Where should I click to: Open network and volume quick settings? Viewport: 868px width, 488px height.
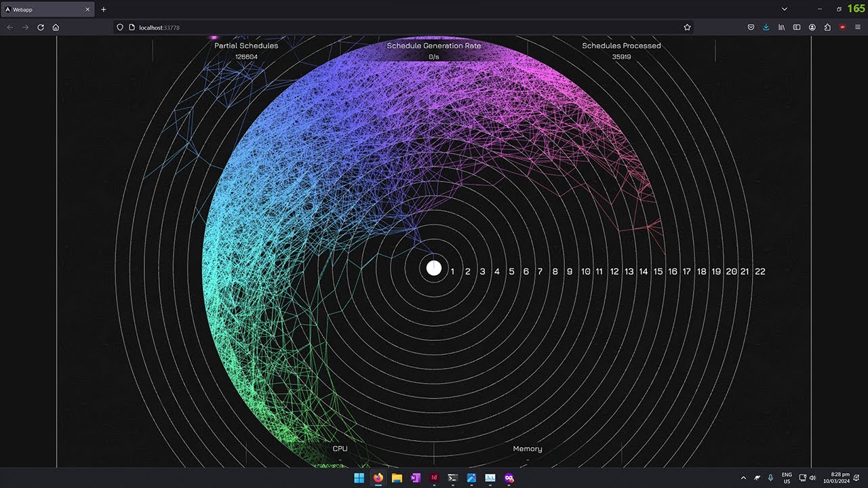[x=807, y=478]
